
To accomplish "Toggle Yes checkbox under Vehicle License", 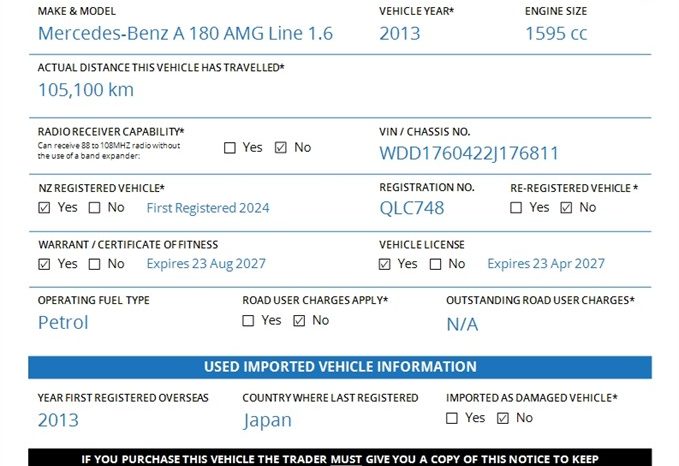I will pos(385,264).
